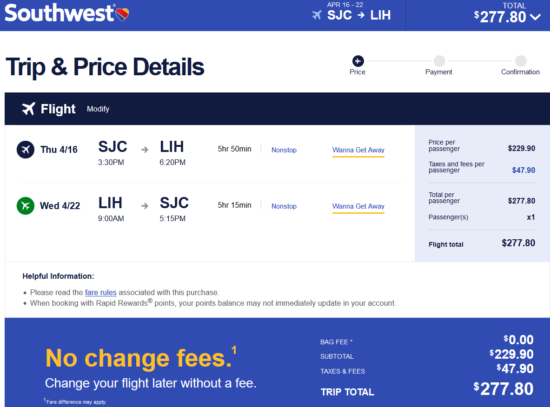Screen dimensions: 550x407
Task: Click the airplane icon beside SJC header
Action: (317, 15)
